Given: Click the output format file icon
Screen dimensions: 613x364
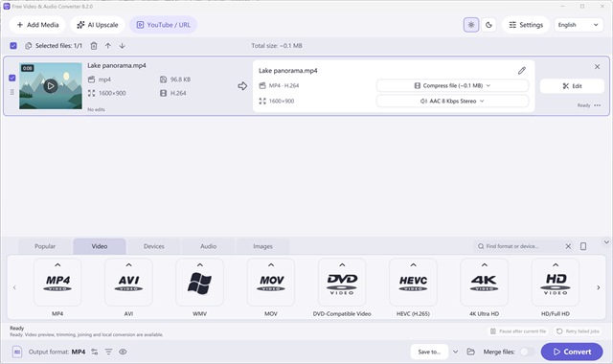Looking at the screenshot, I should tap(17, 352).
